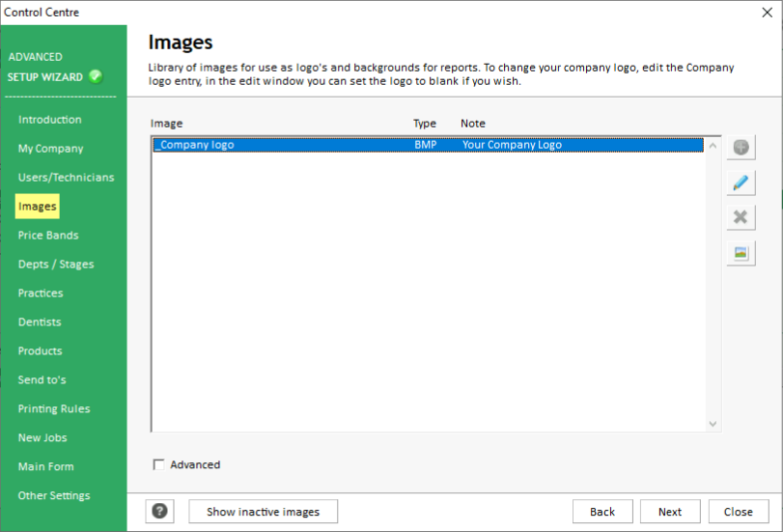
Task: Open the Introduction wizard page
Action: 49,120
